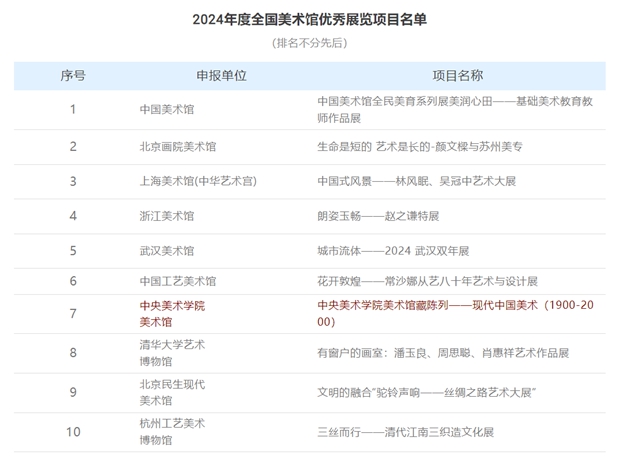Click project 有窗户的画室:潘玉良、周思聪、肖惠祥艺术作品展
Screen dimensions: 622x462
(x=443, y=353)
